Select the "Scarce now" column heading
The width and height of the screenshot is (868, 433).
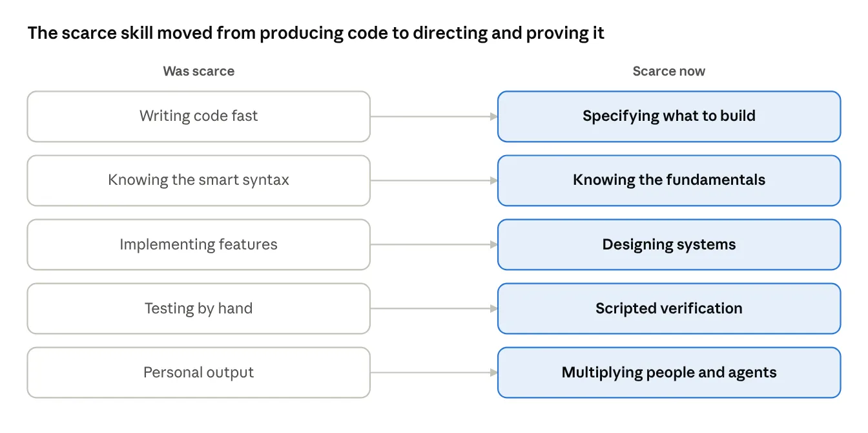click(669, 71)
